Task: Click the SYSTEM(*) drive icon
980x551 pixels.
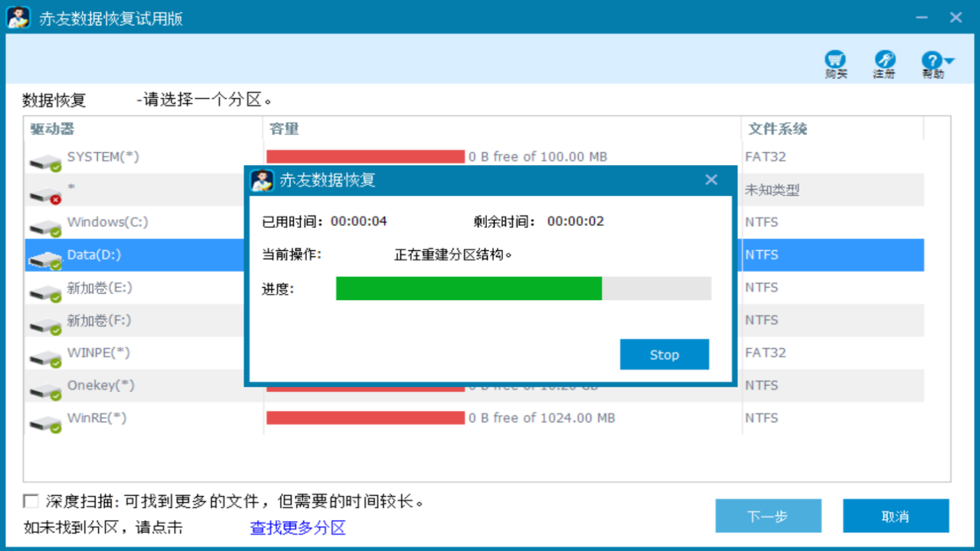Action: click(x=45, y=161)
